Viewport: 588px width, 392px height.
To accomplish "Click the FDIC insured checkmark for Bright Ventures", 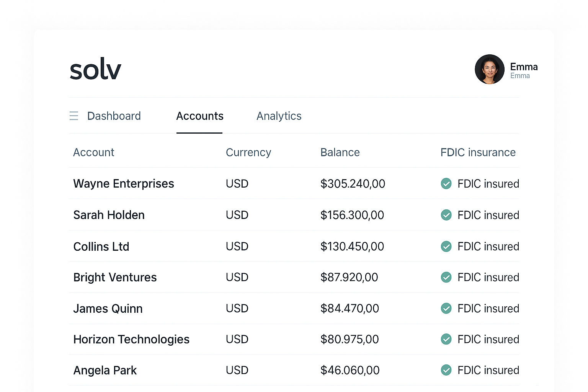I will pos(446,277).
